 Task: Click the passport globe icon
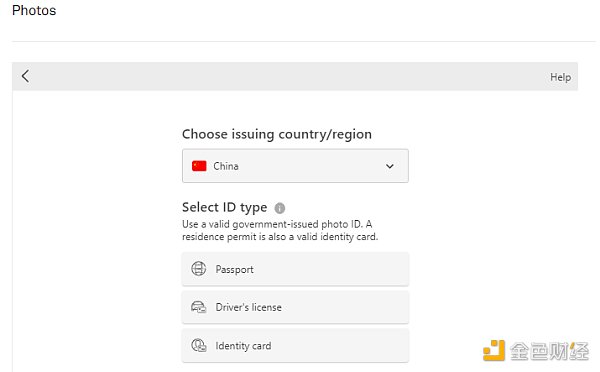[199, 269]
